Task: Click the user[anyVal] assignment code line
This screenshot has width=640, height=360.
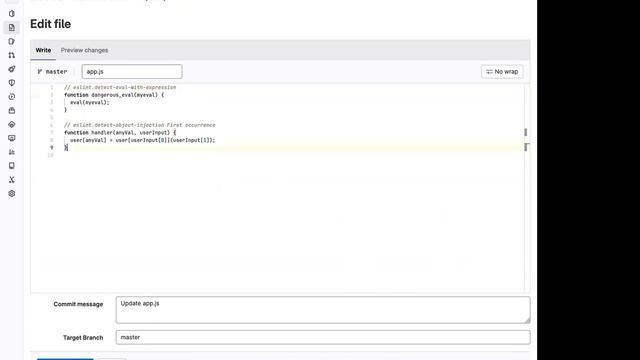Action: pos(142,140)
